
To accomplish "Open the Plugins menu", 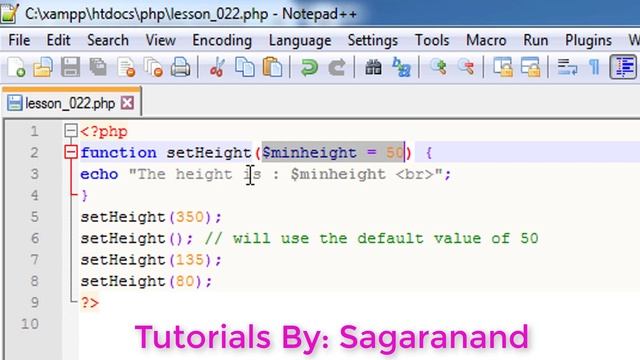I will (x=588, y=40).
